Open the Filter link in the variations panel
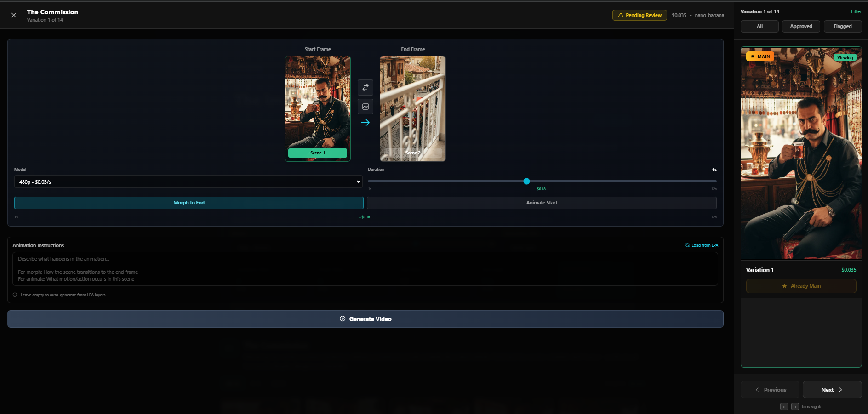Viewport: 868px width, 414px height. click(x=856, y=11)
